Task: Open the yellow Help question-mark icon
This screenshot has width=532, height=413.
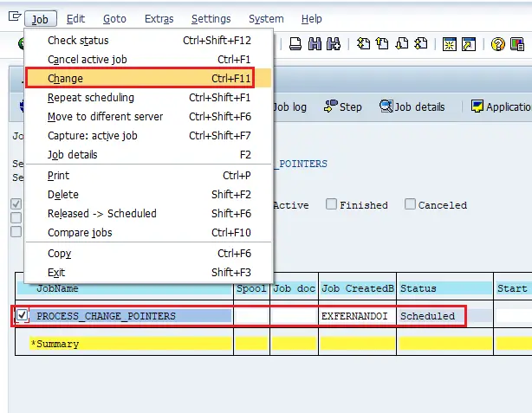Action: point(497,44)
